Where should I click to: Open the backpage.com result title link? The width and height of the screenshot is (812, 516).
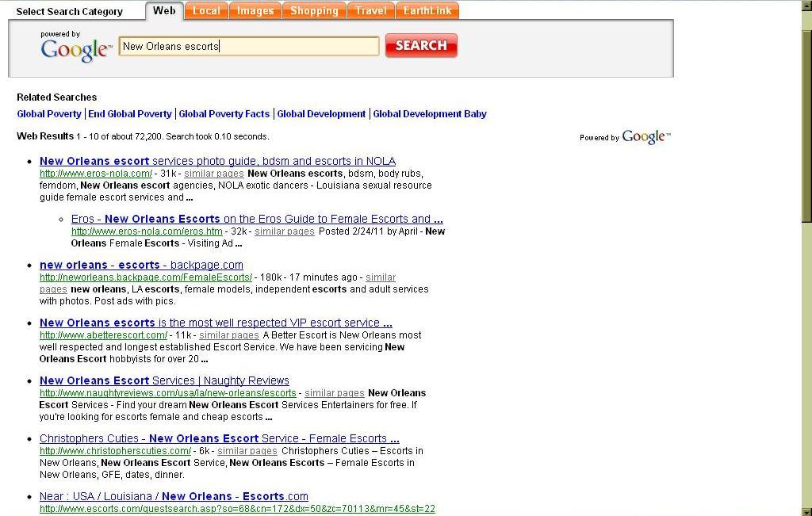click(x=141, y=266)
